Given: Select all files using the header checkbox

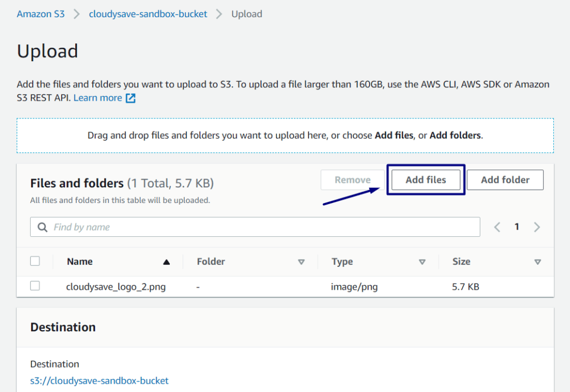Looking at the screenshot, I should [x=35, y=261].
